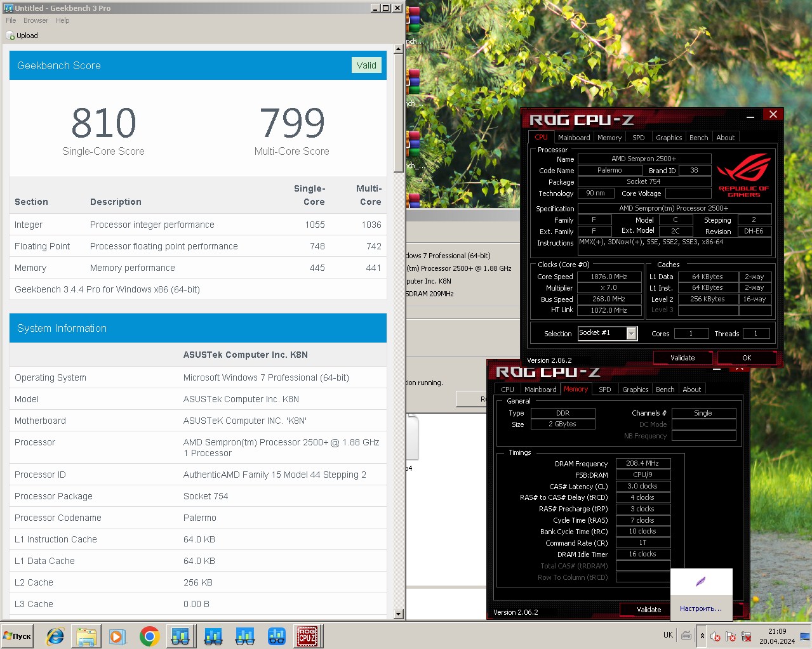This screenshot has width=812, height=649.
Task: Click the Настроить... link in tray popup
Action: pyautogui.click(x=701, y=608)
